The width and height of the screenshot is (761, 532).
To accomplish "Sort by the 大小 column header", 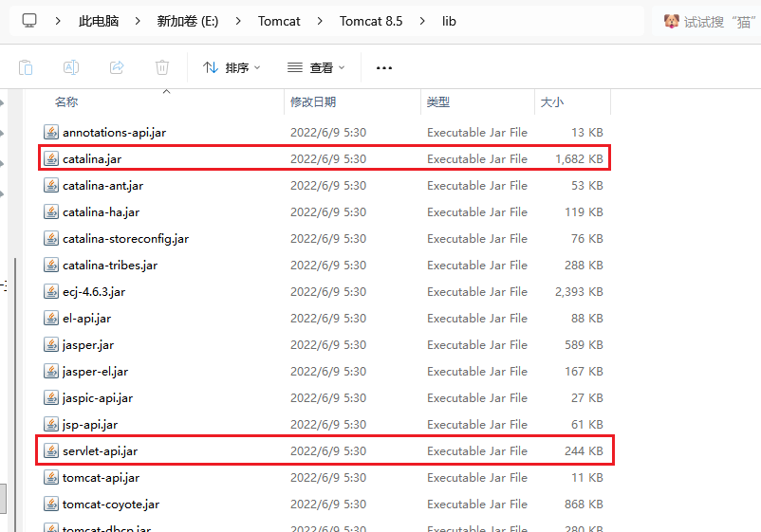I will tap(551, 101).
